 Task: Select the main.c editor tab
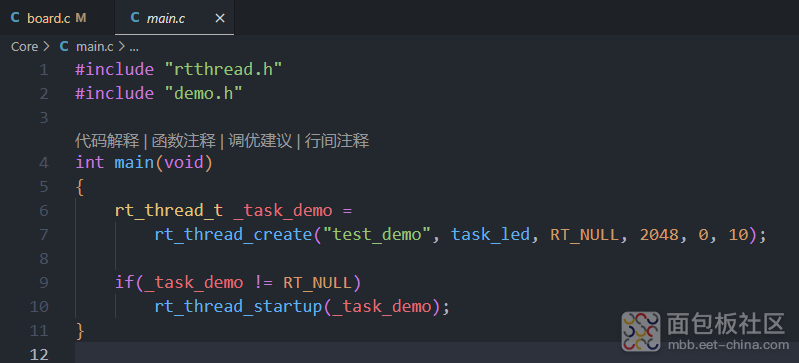point(174,18)
